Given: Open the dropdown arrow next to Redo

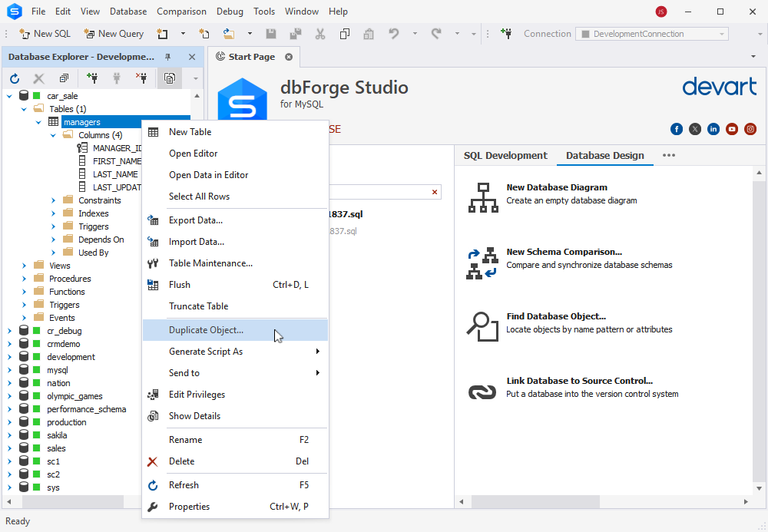Looking at the screenshot, I should pos(457,34).
